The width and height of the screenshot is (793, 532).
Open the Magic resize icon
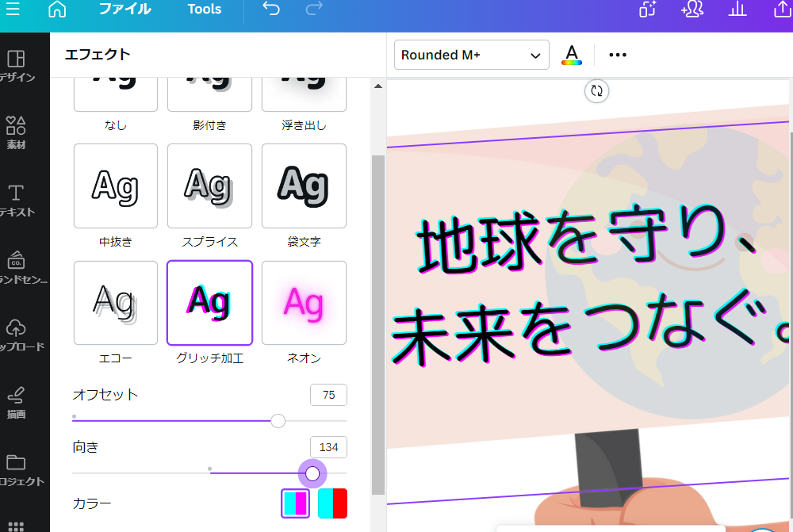tap(647, 9)
